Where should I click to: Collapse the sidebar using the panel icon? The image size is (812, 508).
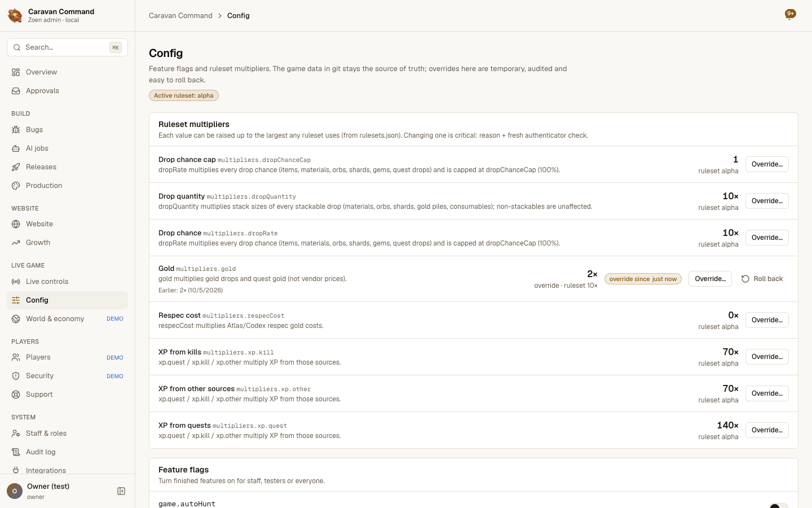pyautogui.click(x=121, y=491)
